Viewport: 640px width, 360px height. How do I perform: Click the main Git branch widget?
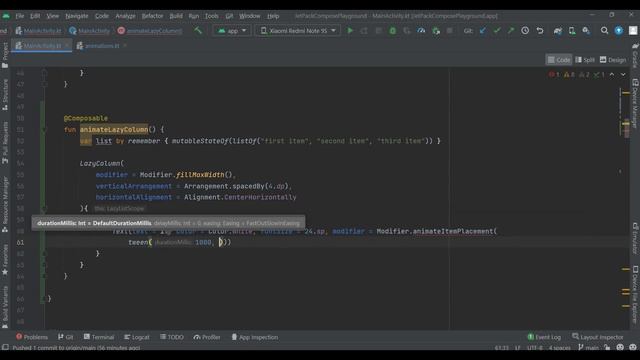(589, 348)
